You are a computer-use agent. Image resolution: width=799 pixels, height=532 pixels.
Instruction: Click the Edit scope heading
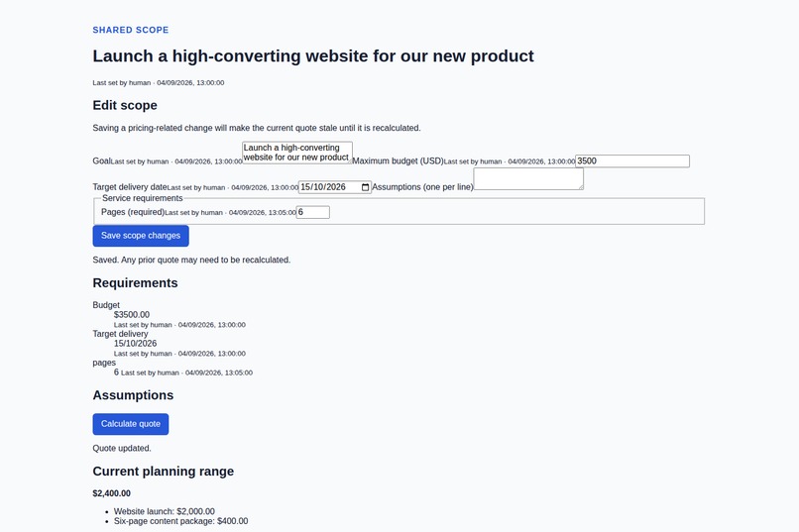[x=125, y=105]
